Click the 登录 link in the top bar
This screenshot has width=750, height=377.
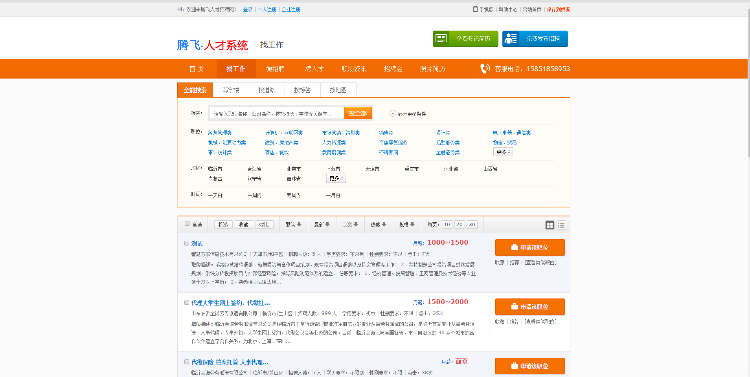(x=247, y=9)
